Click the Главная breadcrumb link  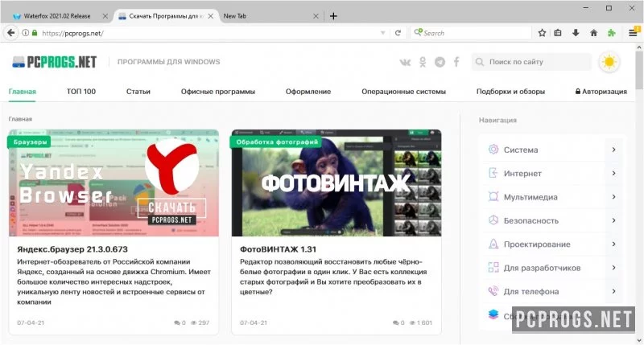coord(20,119)
